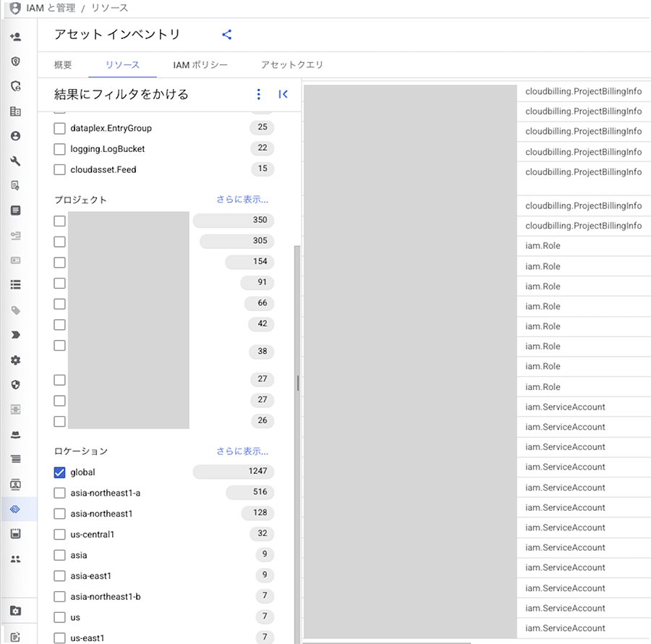Collapse the filter panel with the arrow icon
This screenshot has width=651, height=644.
tap(283, 94)
